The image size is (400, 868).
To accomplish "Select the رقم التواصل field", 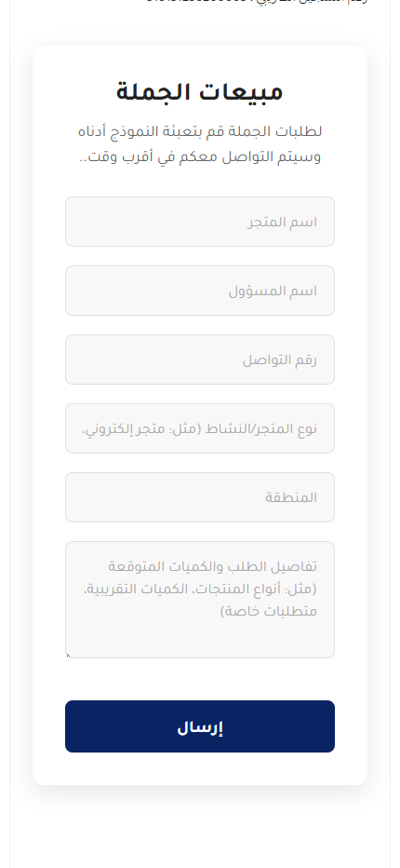I will click(x=200, y=359).
